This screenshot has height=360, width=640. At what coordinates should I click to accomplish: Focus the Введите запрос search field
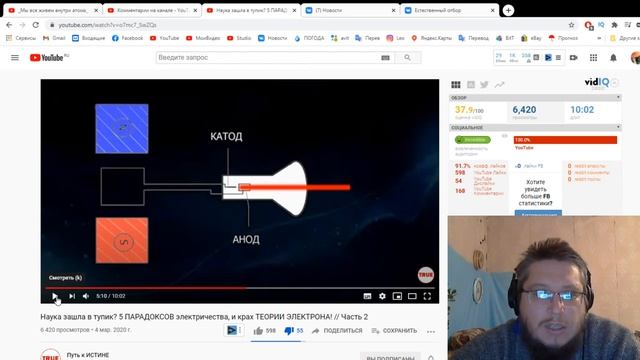coord(267,58)
